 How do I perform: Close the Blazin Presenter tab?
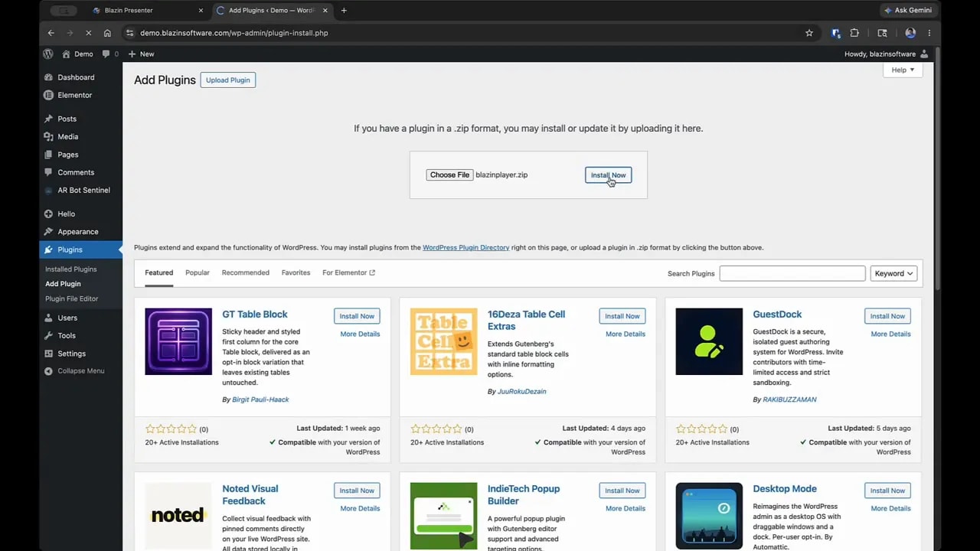[x=201, y=11]
